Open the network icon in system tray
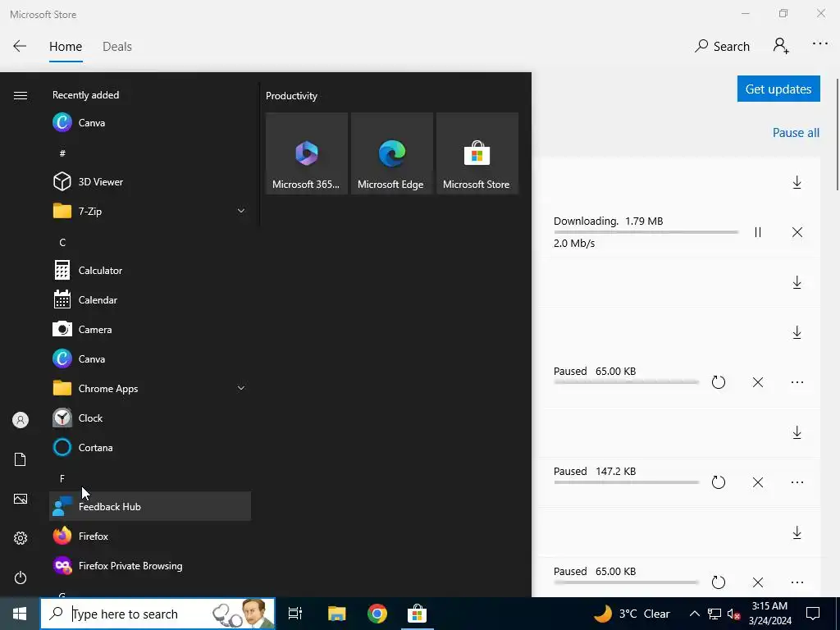Image resolution: width=840 pixels, height=630 pixels. pyautogui.click(x=714, y=614)
